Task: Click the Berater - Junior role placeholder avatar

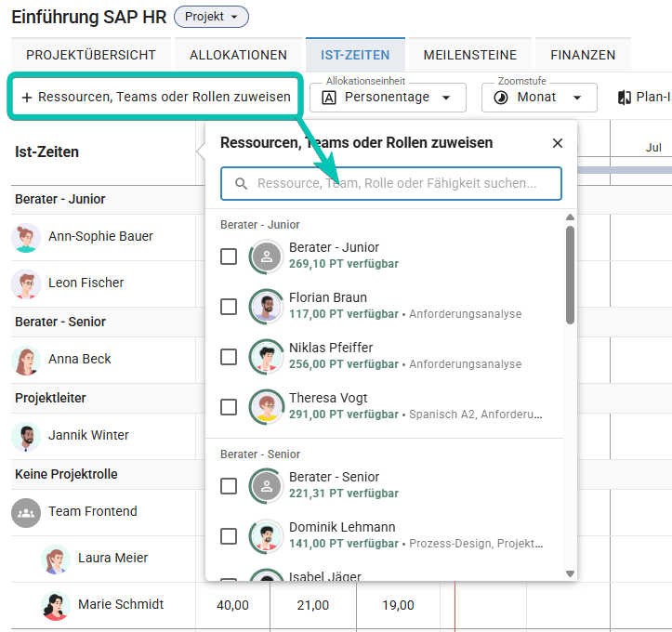Action: (266, 257)
